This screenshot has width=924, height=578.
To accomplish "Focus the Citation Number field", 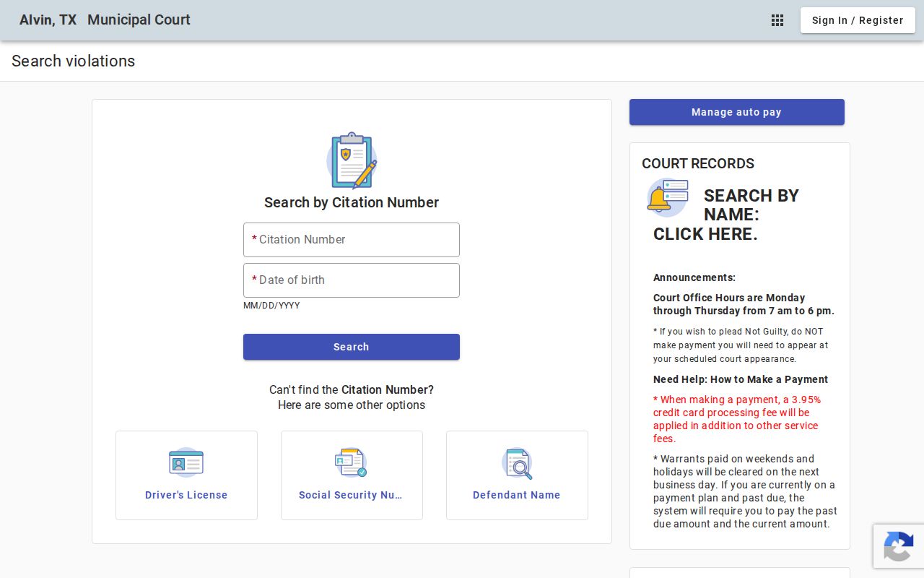I will coord(352,240).
